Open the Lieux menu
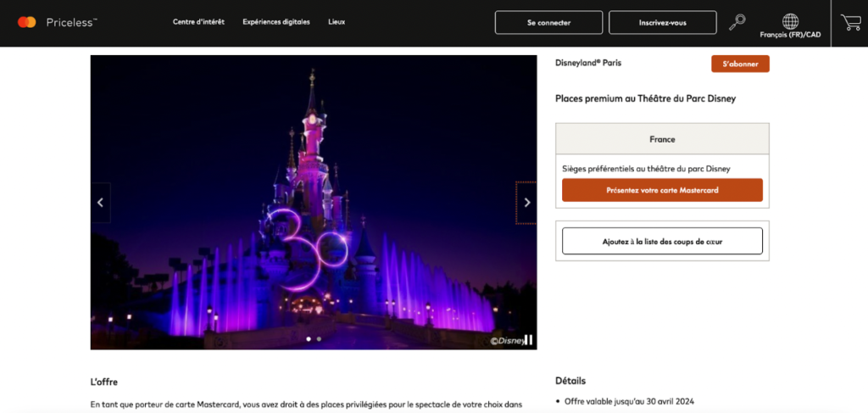The width and height of the screenshot is (868, 413). coord(337,22)
